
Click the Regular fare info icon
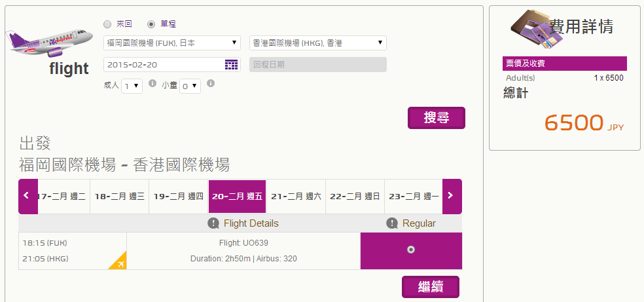[392, 223]
